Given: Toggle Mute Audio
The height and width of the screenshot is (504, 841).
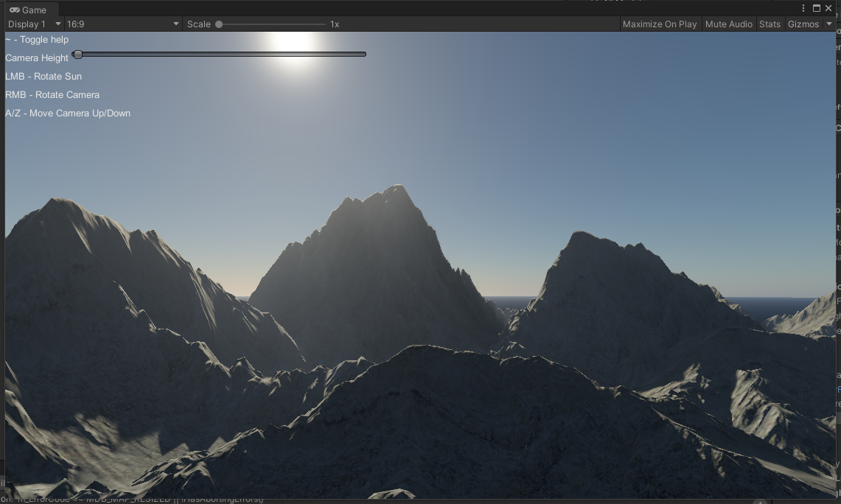Looking at the screenshot, I should (728, 24).
